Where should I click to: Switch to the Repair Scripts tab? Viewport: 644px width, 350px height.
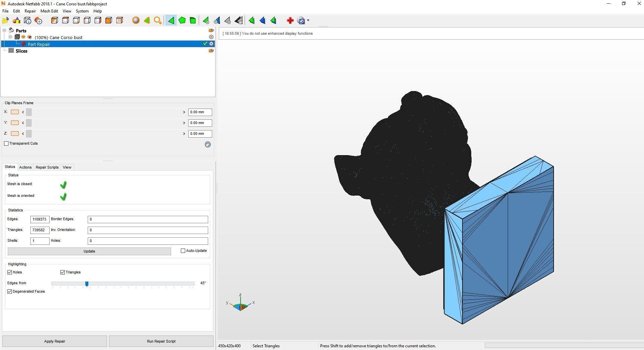click(47, 167)
